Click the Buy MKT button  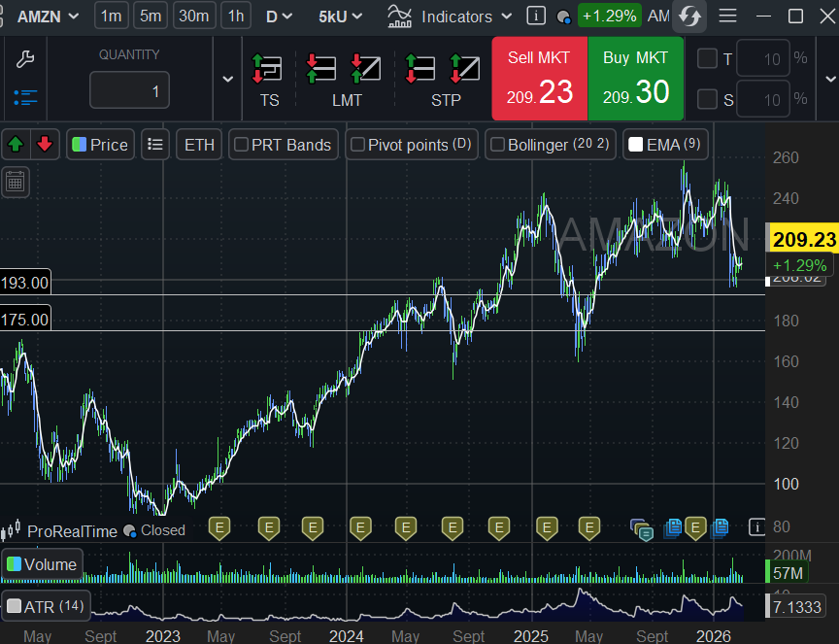635,79
